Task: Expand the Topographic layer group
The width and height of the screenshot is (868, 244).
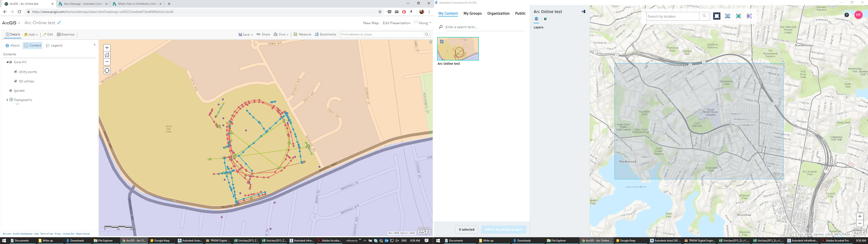Action: coord(7,100)
